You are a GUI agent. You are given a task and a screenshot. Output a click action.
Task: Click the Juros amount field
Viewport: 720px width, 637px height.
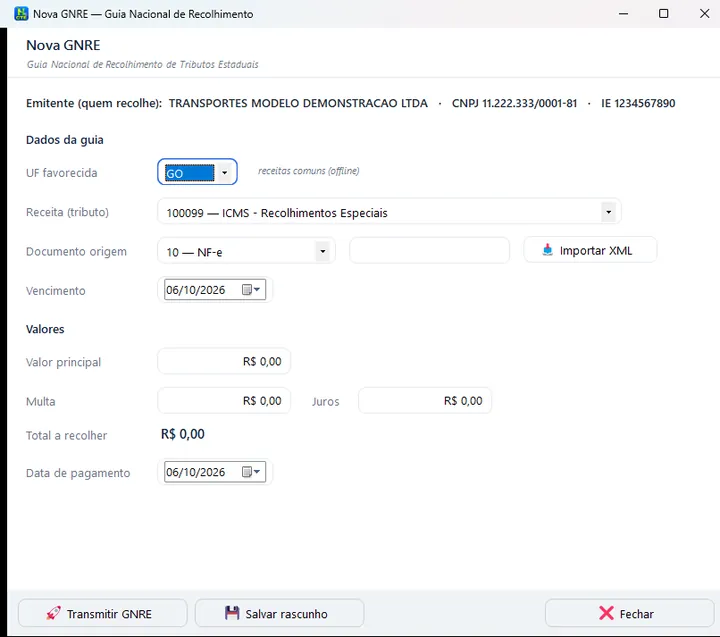click(425, 400)
